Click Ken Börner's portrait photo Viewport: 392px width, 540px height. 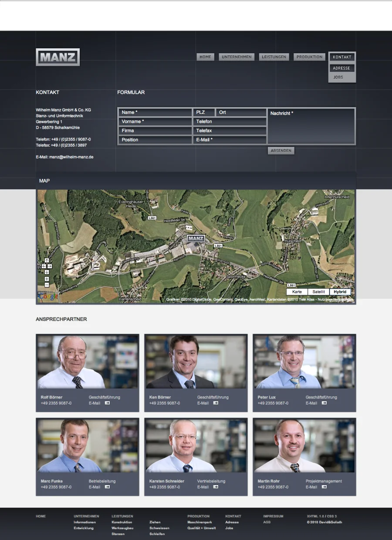196,361
